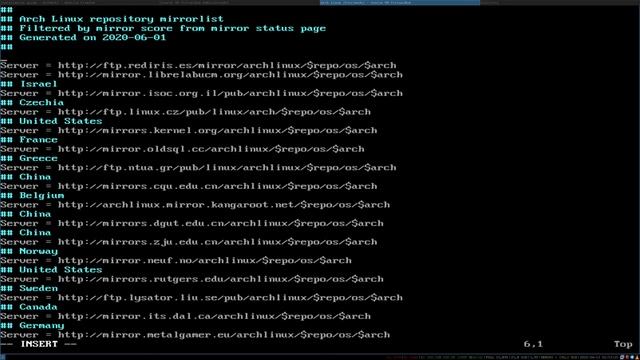Click the mirror.oldsql.cc server line
The width and height of the screenshot is (640, 360).
coord(182,149)
